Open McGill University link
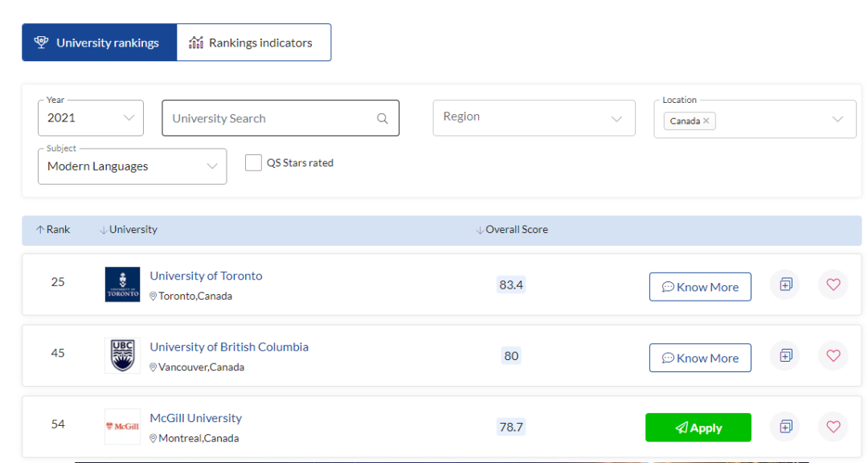The width and height of the screenshot is (868, 463). [x=196, y=418]
